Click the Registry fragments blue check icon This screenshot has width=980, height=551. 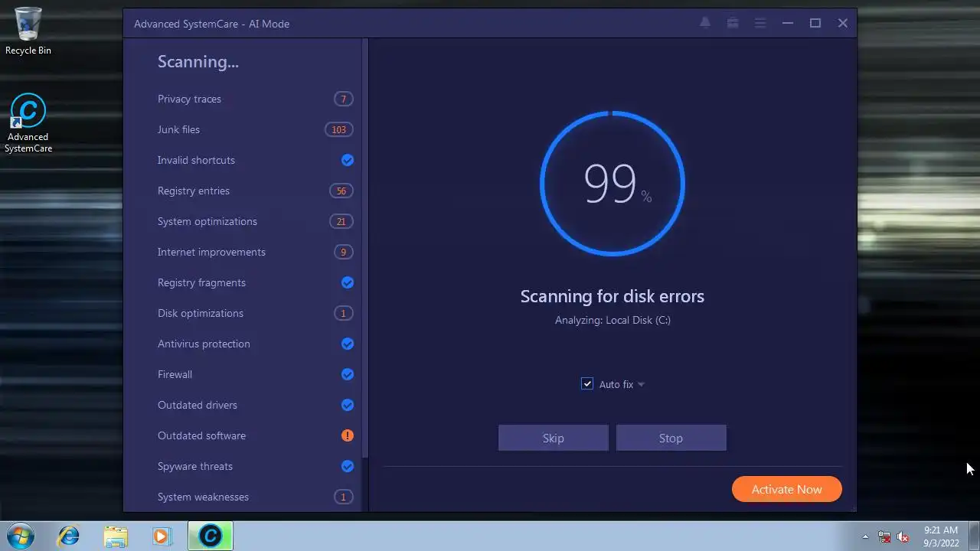(x=348, y=282)
